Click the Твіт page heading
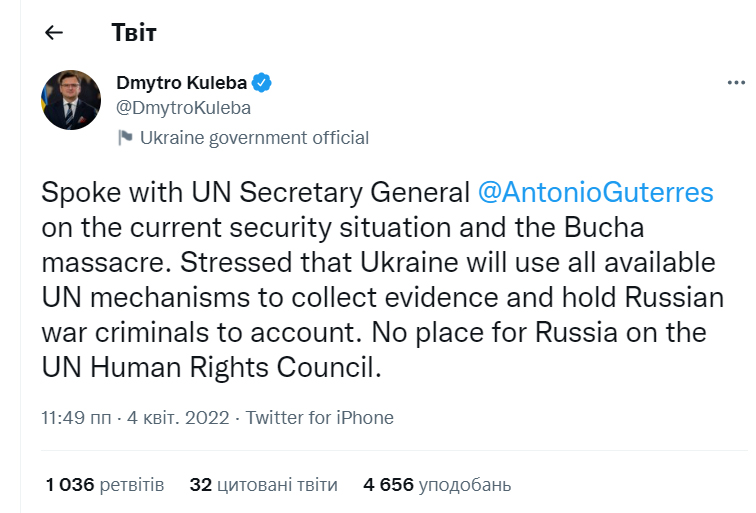 [134, 33]
